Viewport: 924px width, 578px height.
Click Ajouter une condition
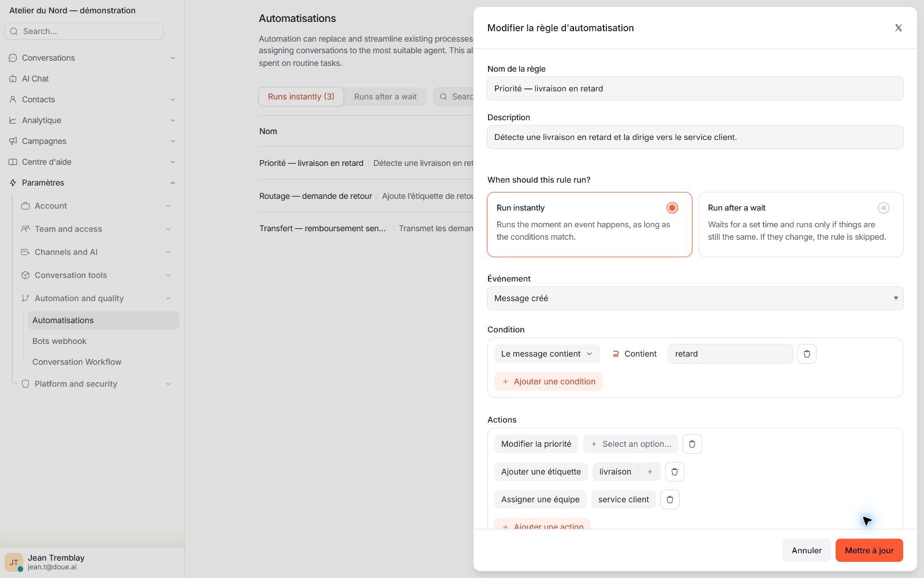548,381
